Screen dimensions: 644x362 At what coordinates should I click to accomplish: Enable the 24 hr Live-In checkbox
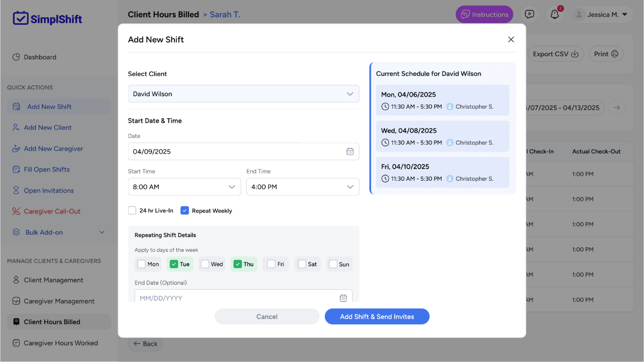(132, 210)
